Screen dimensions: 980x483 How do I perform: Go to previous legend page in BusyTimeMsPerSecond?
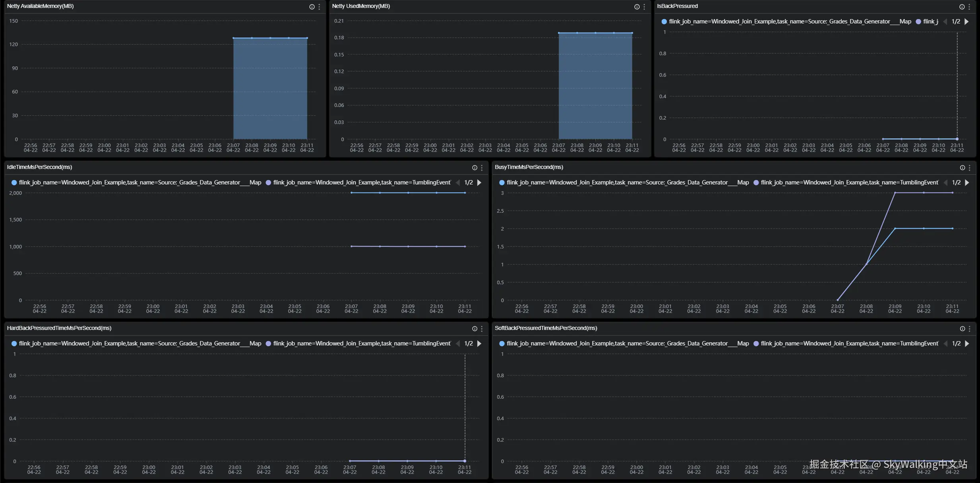[945, 182]
